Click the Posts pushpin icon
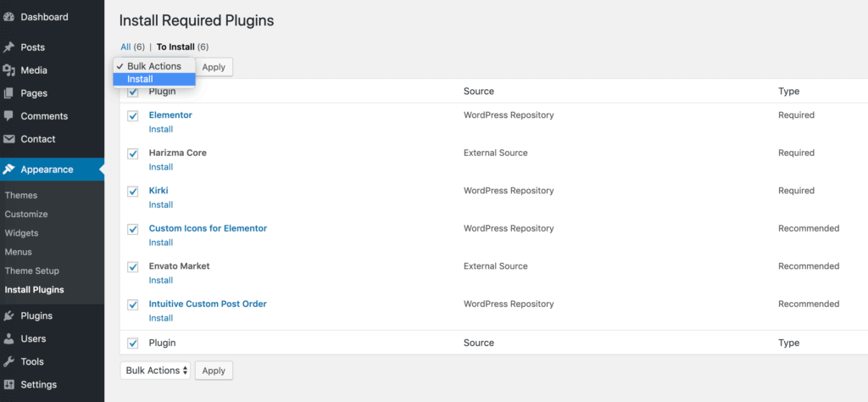Viewport: 868px width, 402px height. 8,47
